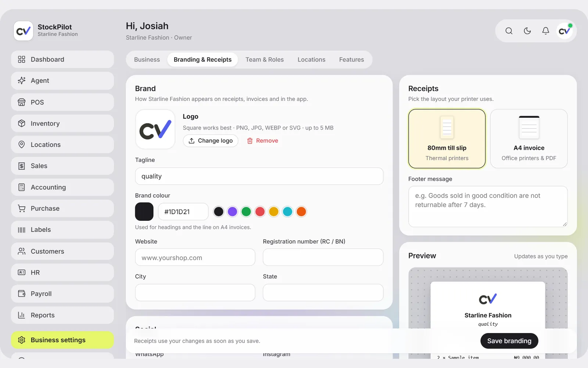Viewport: 588px width, 368px height.
Task: Open Reports in the sidebar
Action: click(x=62, y=315)
